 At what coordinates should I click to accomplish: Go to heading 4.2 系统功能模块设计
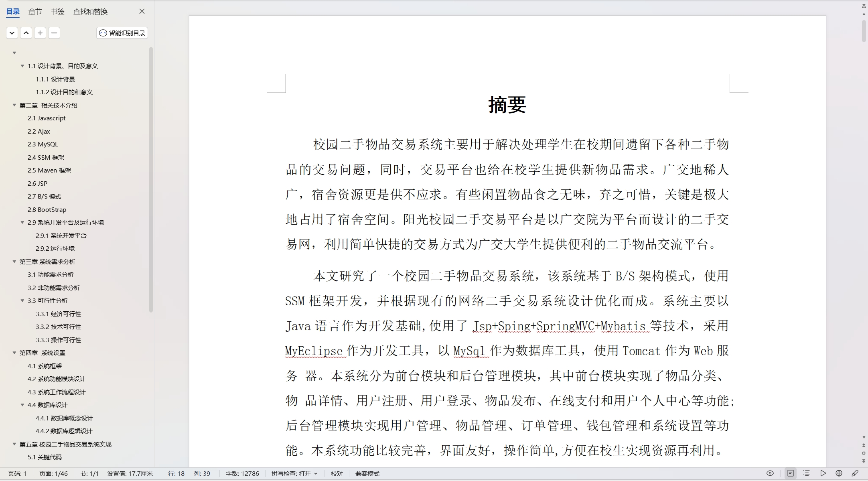coord(57,379)
